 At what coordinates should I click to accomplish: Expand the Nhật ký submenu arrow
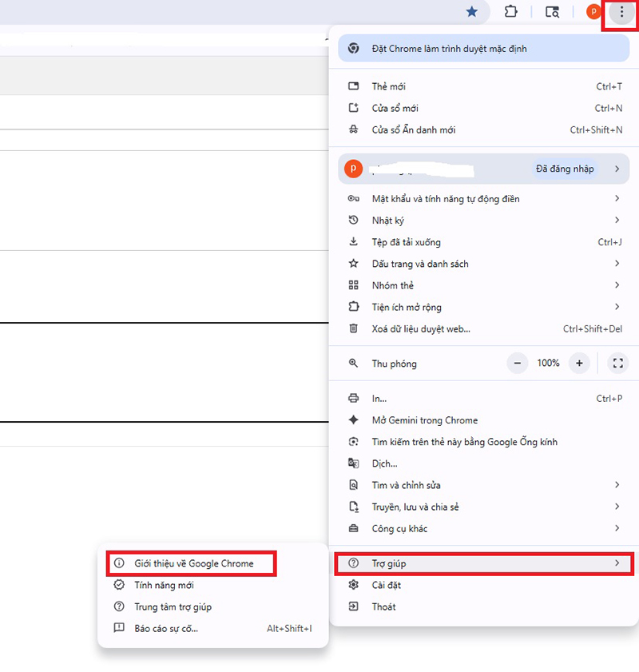pos(617,220)
